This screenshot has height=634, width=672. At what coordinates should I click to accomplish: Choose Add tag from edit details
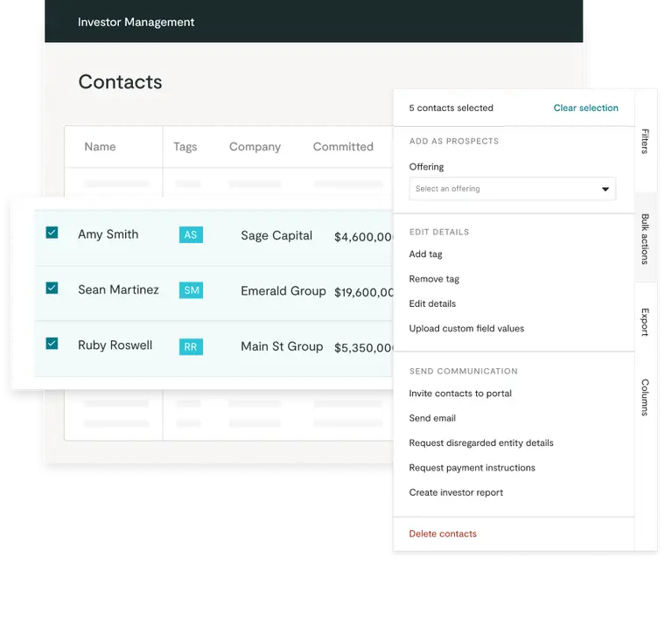coord(425,254)
